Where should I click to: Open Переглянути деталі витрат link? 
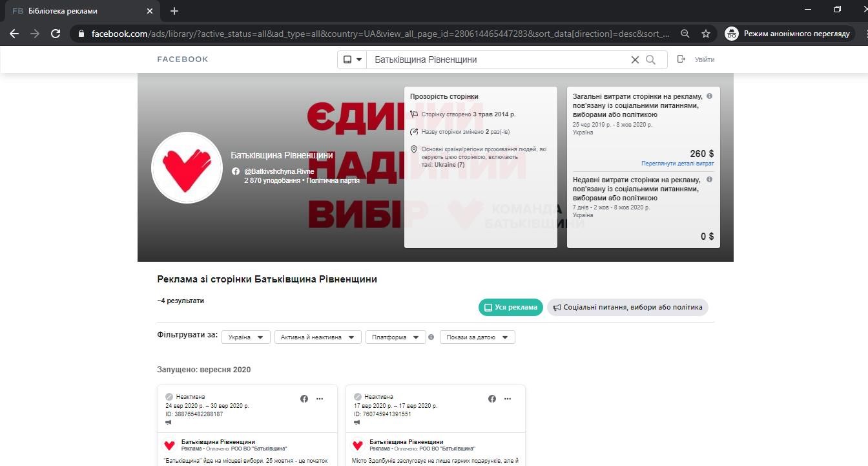pyautogui.click(x=677, y=164)
